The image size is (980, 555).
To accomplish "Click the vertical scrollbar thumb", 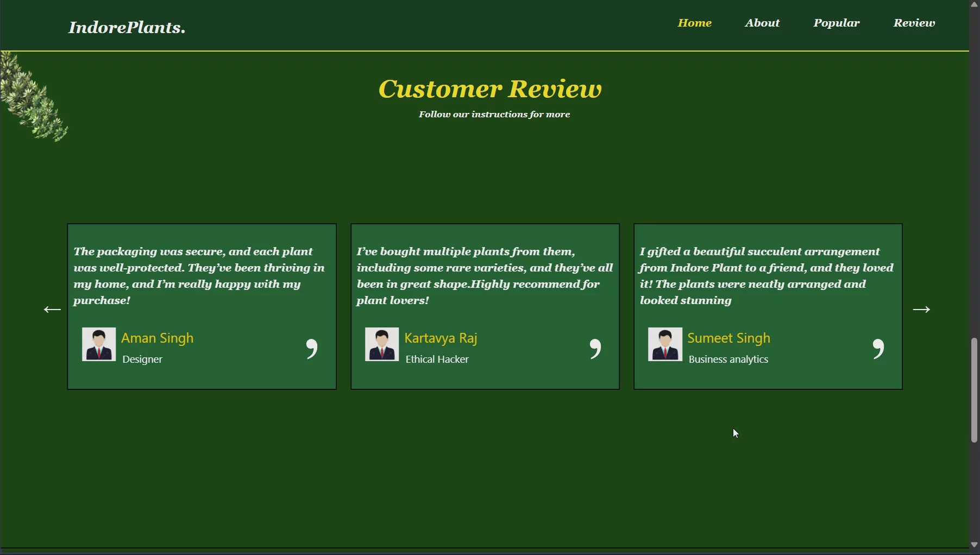I will click(x=974, y=390).
